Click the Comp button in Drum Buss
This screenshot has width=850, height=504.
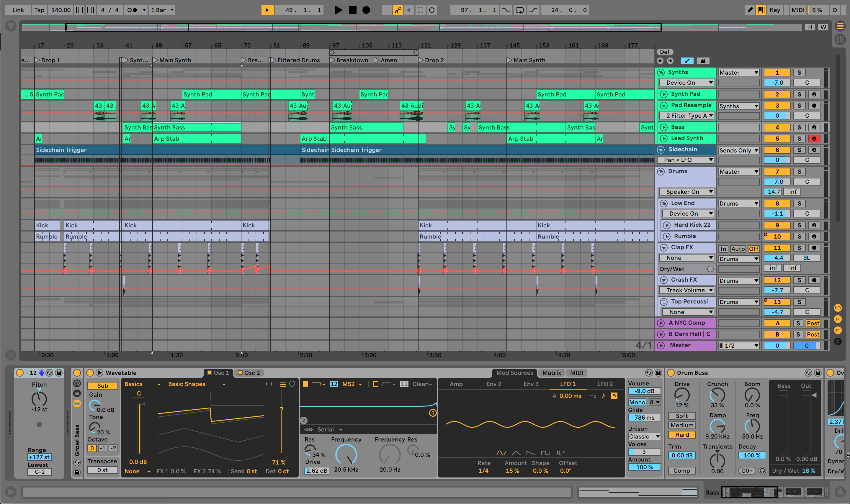(x=681, y=471)
